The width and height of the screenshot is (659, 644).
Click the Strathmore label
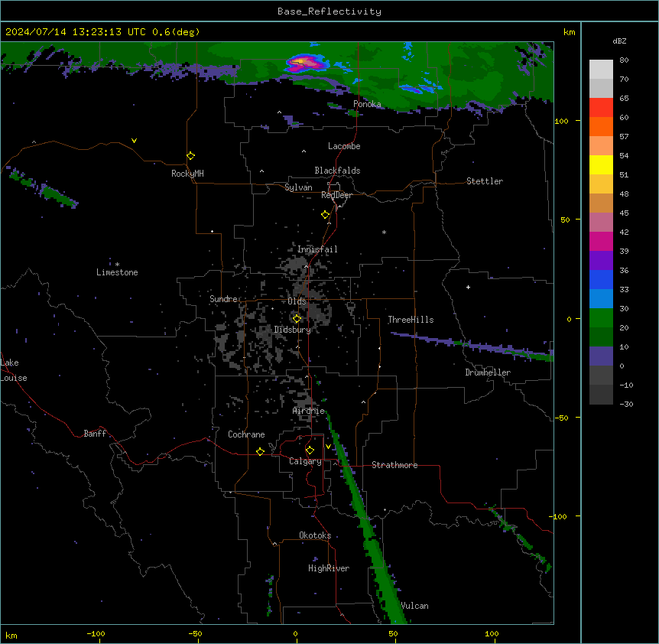point(394,465)
